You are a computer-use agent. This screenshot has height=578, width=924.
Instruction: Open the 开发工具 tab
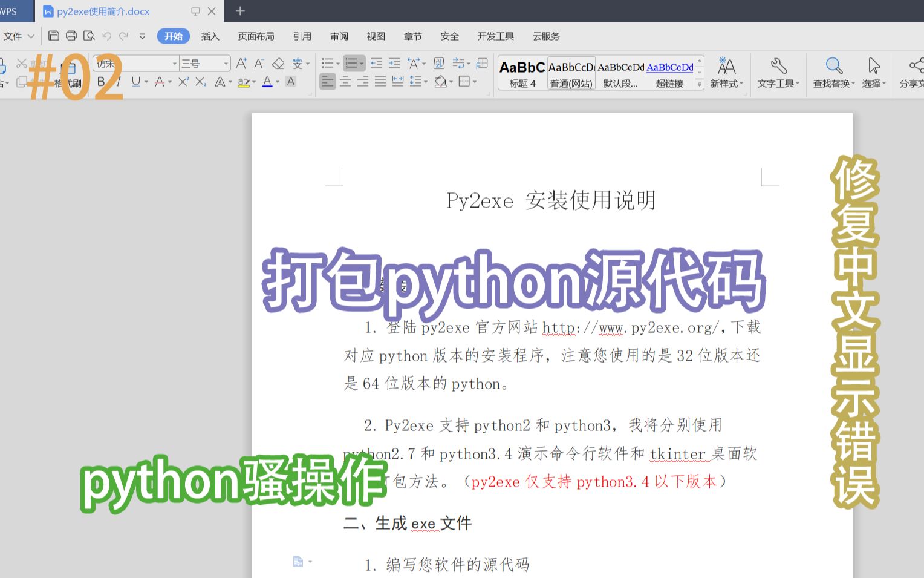click(495, 36)
